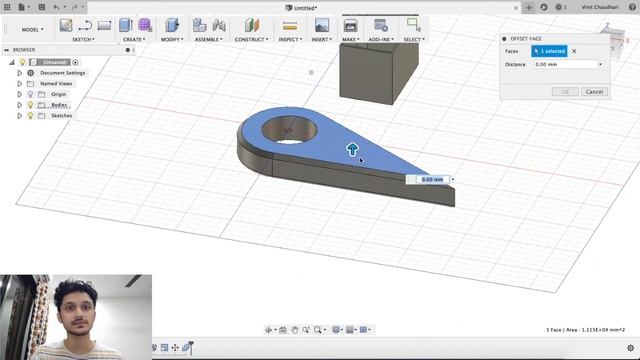This screenshot has width=640, height=360.
Task: Click the move feature icon in timeline
Action: click(175, 348)
